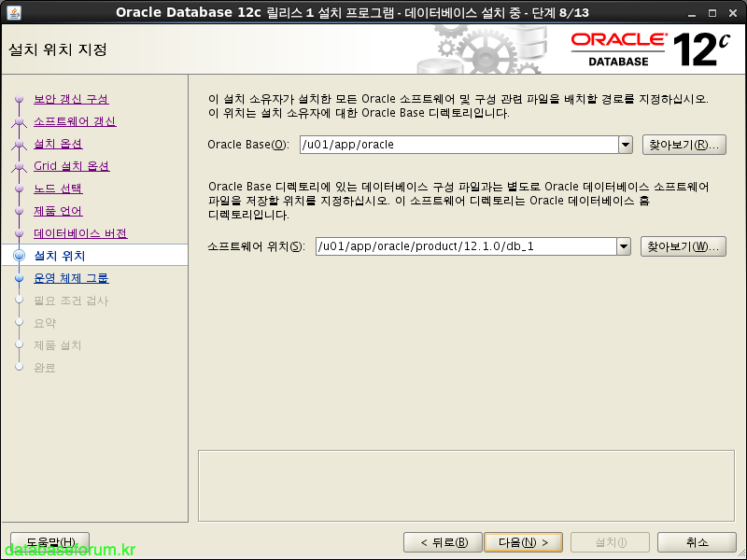Viewport: 747px width, 560px height.
Task: Go to 보안 갱신 구성 step
Action: coord(71,99)
